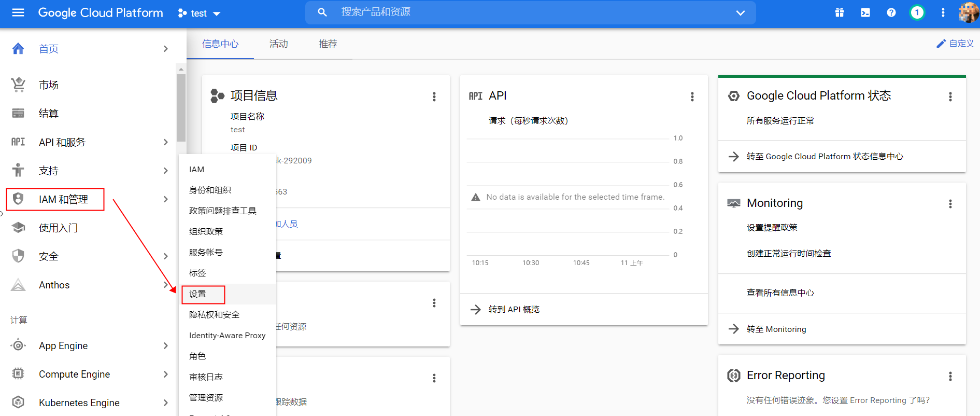Select 身份和组织 in the submenu
The image size is (980, 416).
tap(228, 190)
